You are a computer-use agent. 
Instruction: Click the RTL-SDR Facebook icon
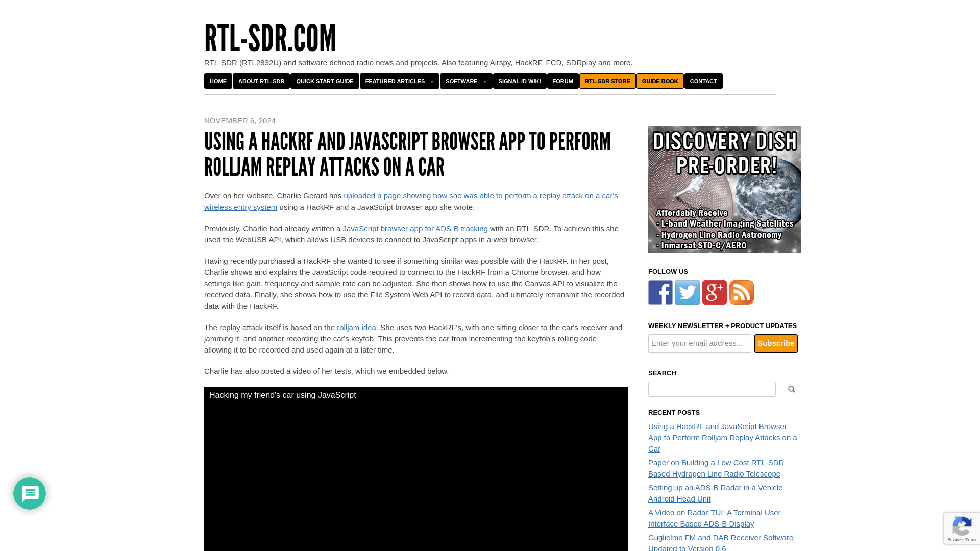click(x=659, y=293)
